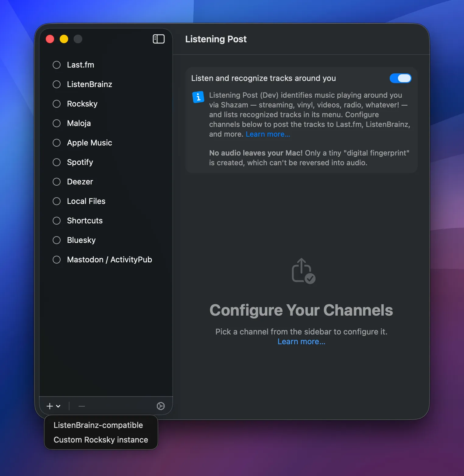Screen dimensions: 464x476
Task: Expand the add channel chevron dropdown
Action: [58, 406]
